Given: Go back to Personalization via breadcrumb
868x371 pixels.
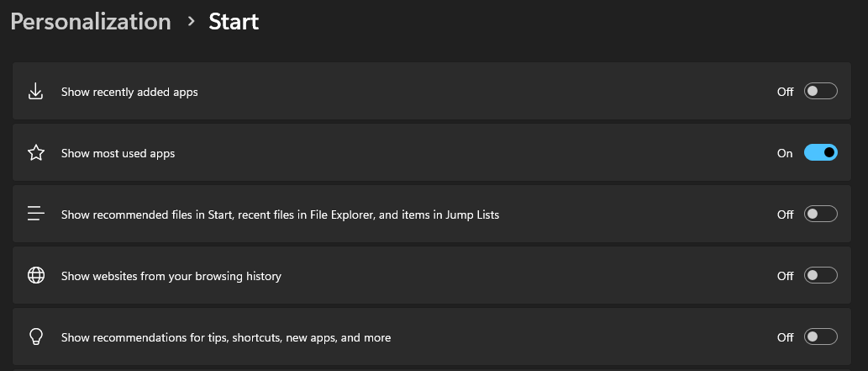Looking at the screenshot, I should 91,22.
